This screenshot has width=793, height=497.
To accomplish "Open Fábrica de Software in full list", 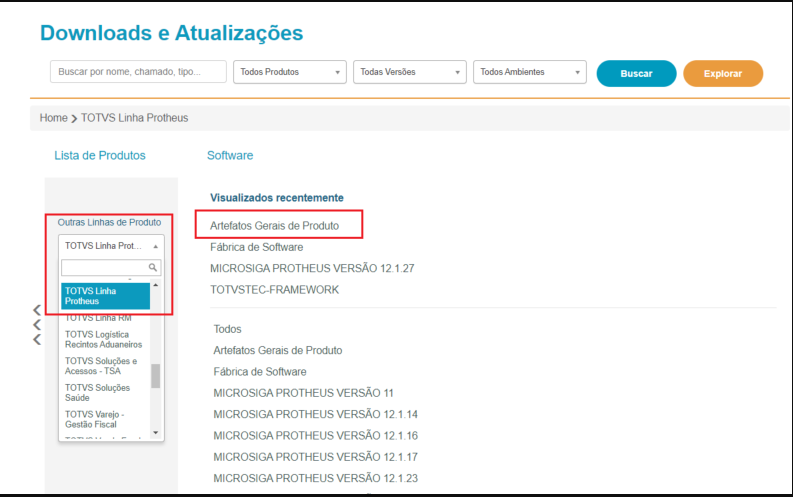I will [x=260, y=372].
